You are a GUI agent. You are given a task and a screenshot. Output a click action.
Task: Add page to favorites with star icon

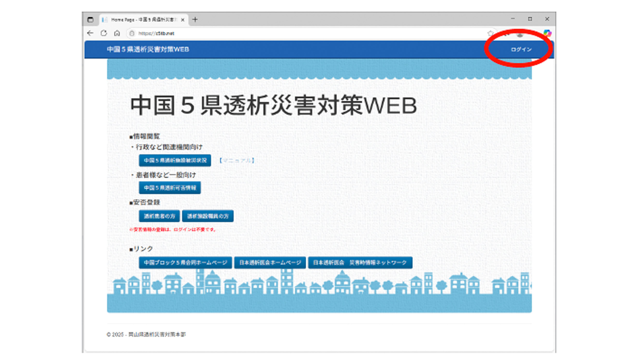click(490, 33)
